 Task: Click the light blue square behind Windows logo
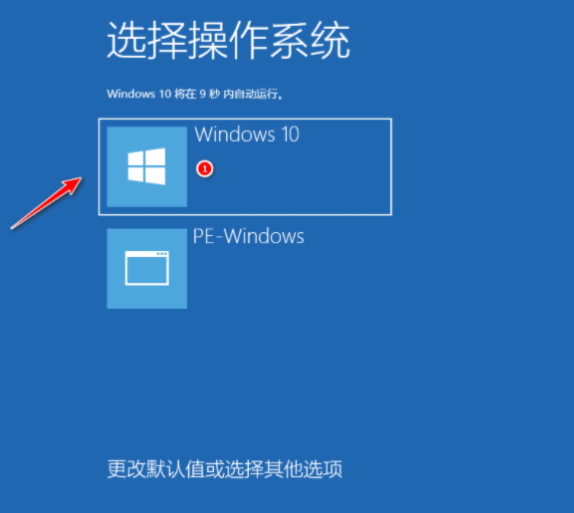tap(147, 167)
